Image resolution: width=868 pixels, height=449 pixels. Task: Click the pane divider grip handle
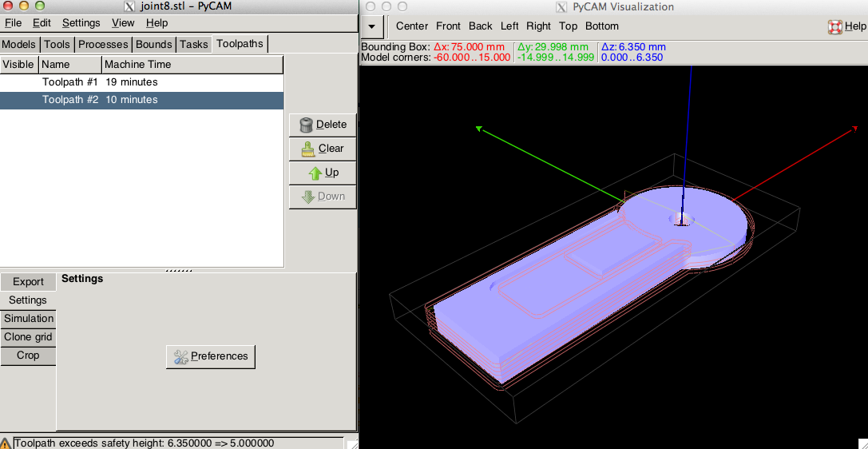(178, 271)
